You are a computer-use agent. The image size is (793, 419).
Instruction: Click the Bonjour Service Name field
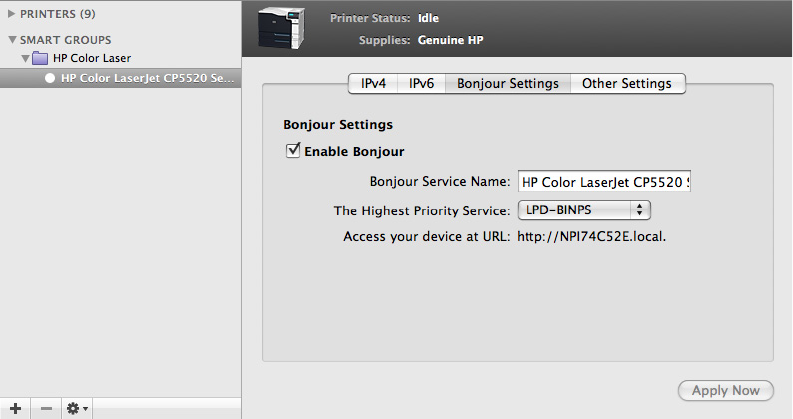tap(605, 182)
